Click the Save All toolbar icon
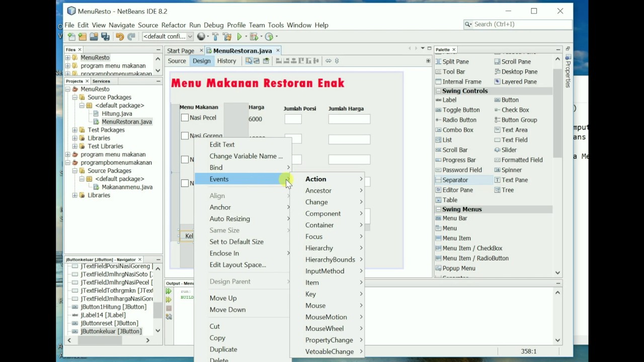The height and width of the screenshot is (362, 644). (x=105, y=37)
